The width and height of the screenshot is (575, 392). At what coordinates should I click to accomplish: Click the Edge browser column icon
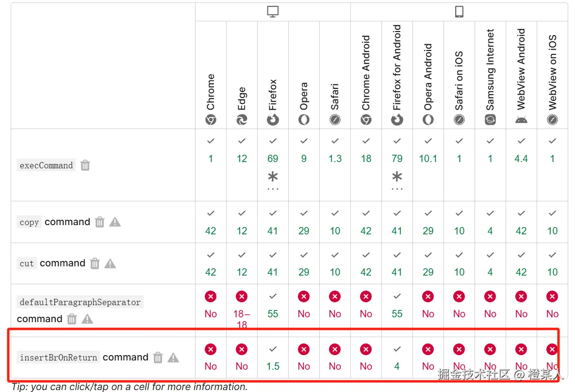point(242,120)
